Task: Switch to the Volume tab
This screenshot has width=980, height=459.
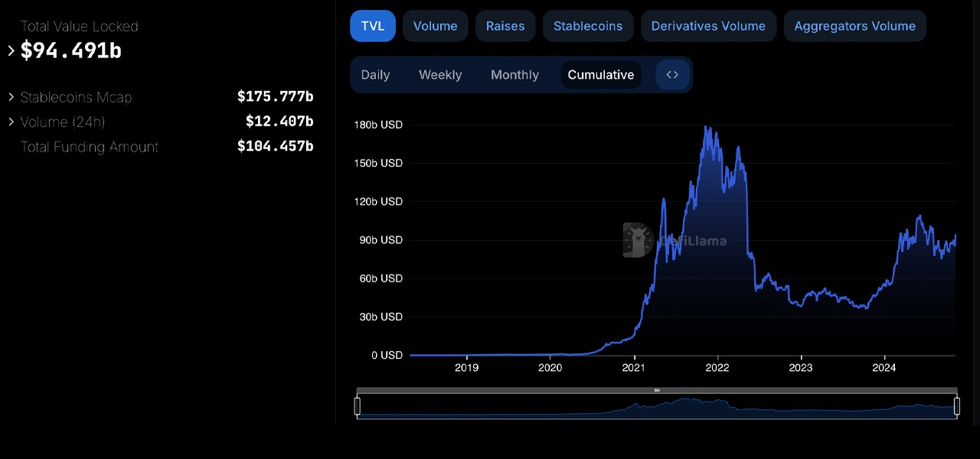Action: [x=435, y=25]
